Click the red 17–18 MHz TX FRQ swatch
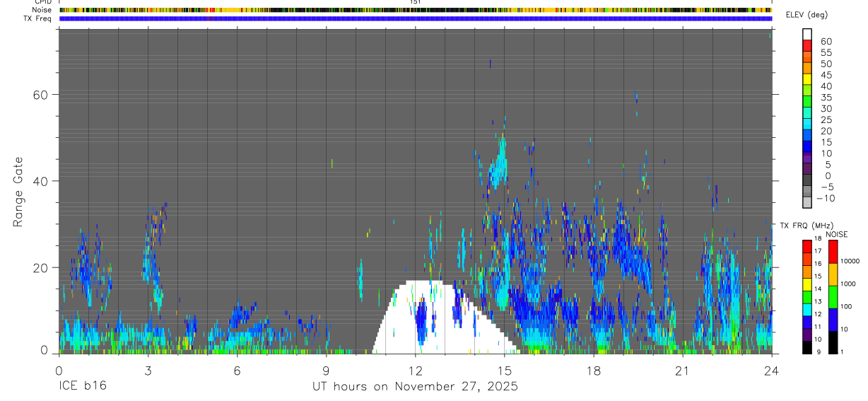 click(x=807, y=245)
